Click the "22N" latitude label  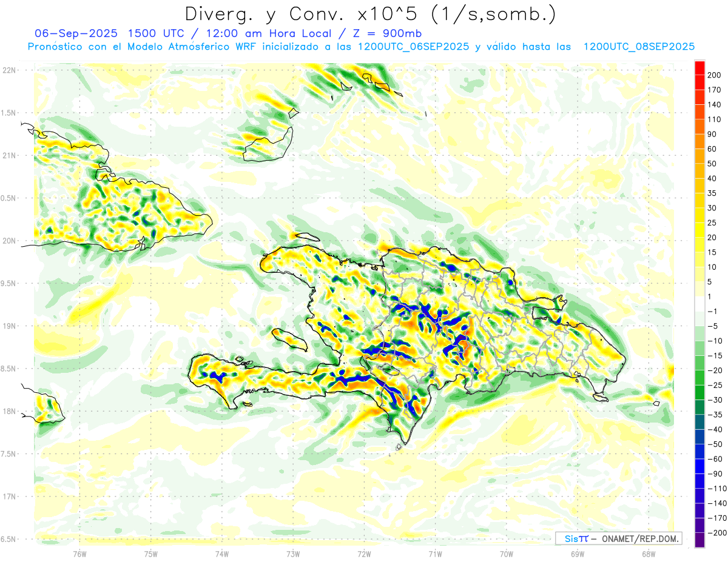(8, 70)
